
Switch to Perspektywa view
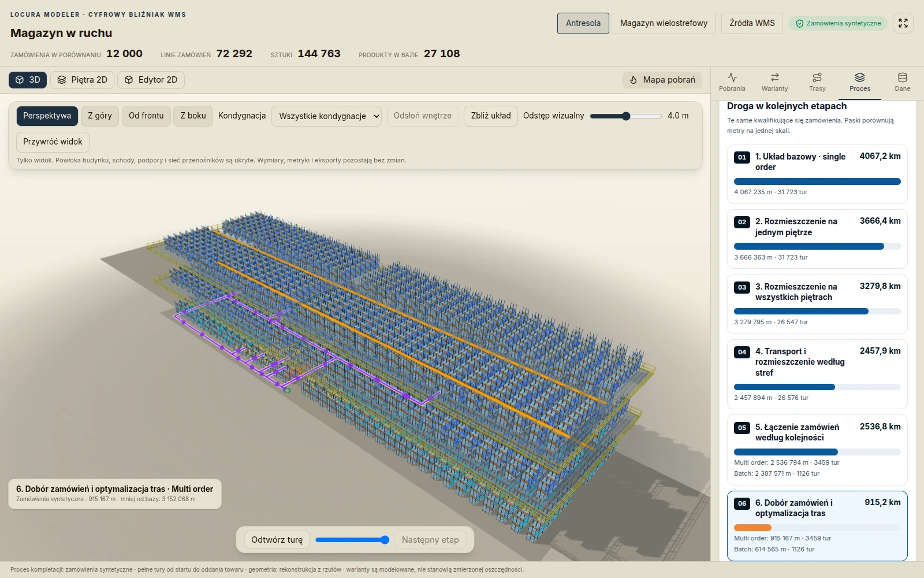[47, 116]
